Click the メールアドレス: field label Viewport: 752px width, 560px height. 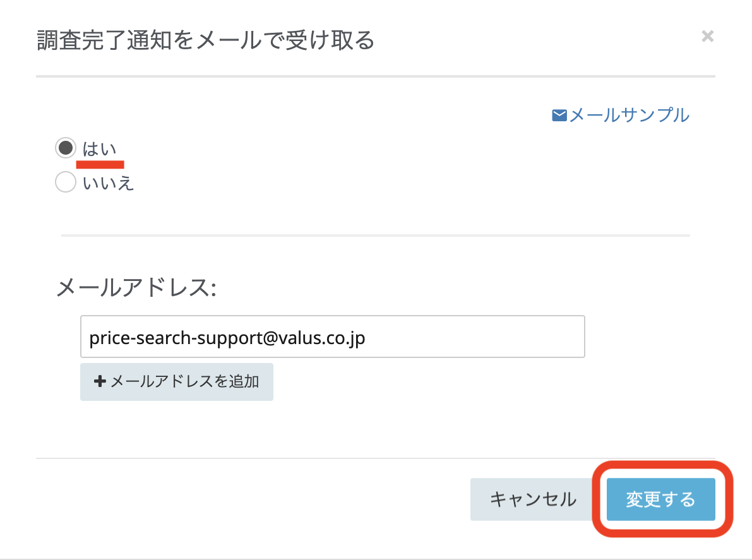136,289
